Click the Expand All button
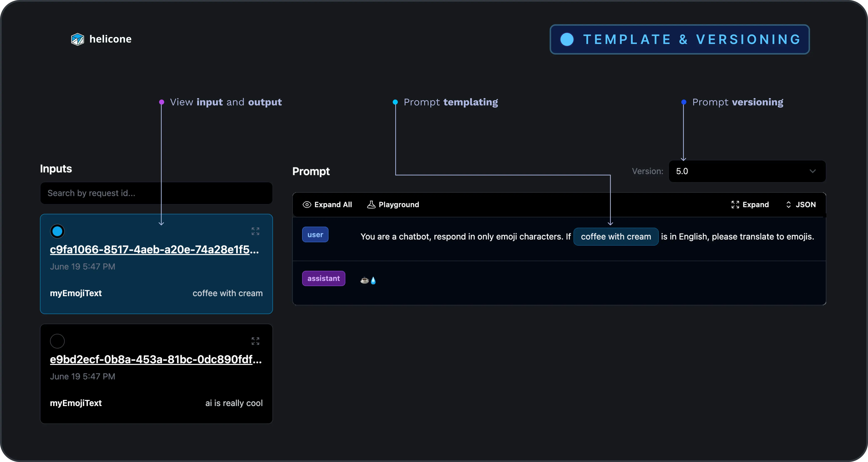Image resolution: width=868 pixels, height=462 pixels. (327, 205)
